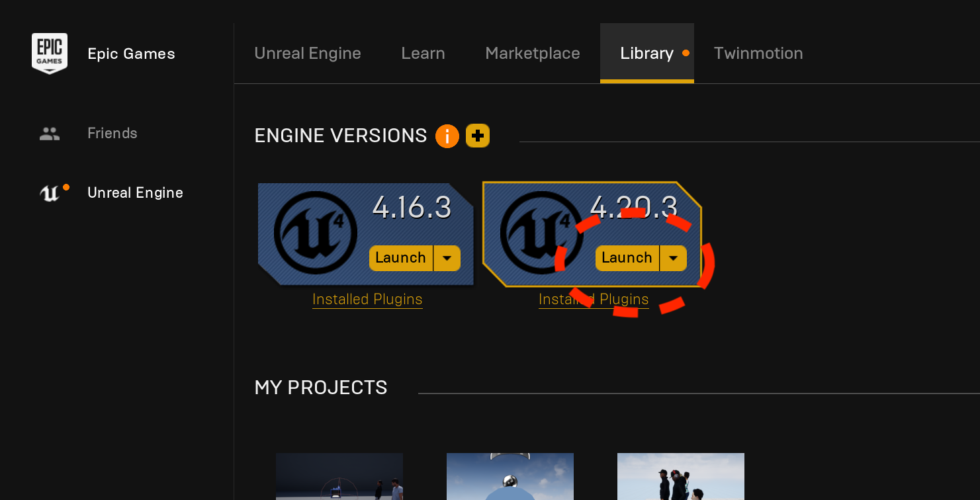
Task: Click the Engine Versions info icon
Action: click(447, 136)
